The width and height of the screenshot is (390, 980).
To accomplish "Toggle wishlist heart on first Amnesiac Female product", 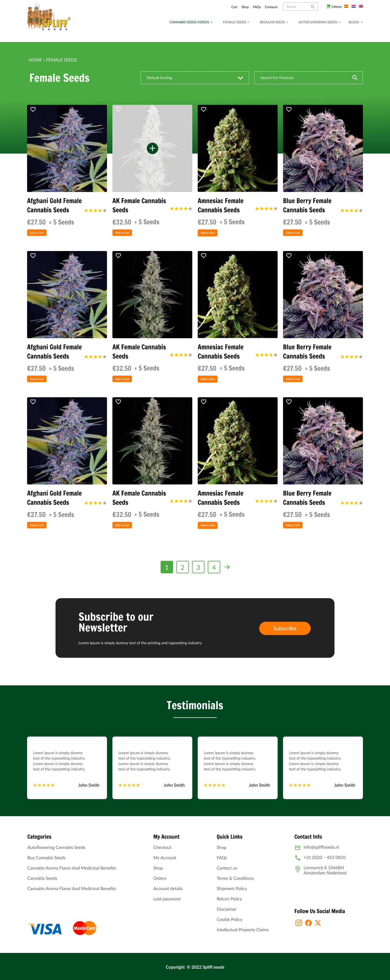I will coord(204,109).
